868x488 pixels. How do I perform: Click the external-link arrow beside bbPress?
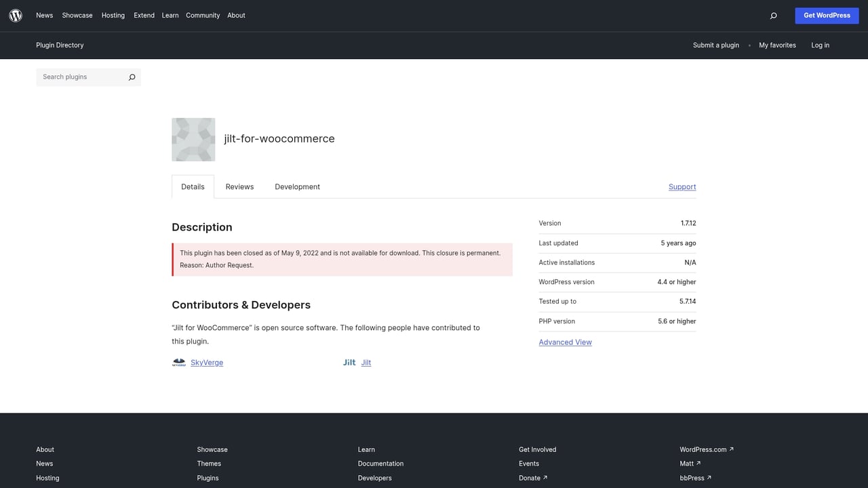click(x=709, y=478)
